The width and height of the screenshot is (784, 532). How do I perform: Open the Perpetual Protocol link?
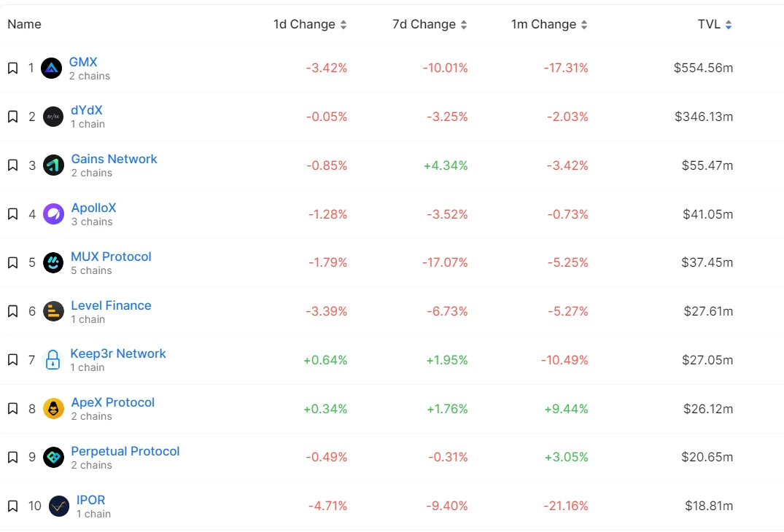(x=125, y=451)
